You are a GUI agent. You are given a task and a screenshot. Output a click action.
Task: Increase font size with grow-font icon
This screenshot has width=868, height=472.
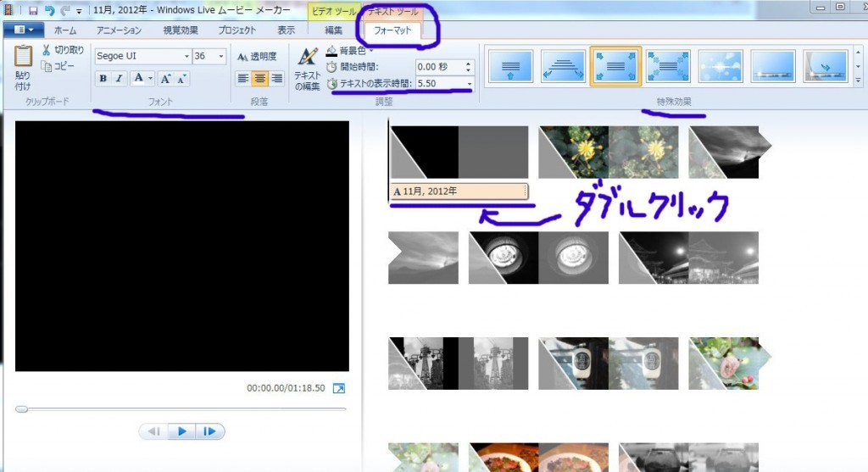click(x=165, y=79)
